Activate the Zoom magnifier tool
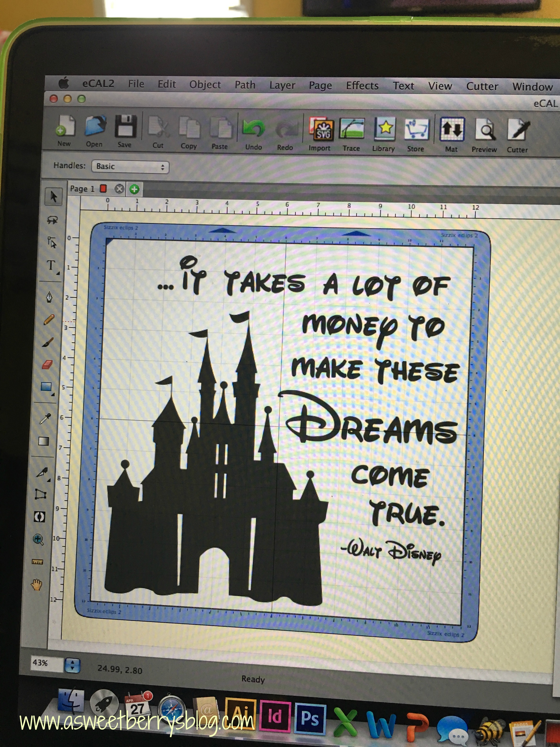Viewport: 560px width, 747px height. pyautogui.click(x=38, y=539)
